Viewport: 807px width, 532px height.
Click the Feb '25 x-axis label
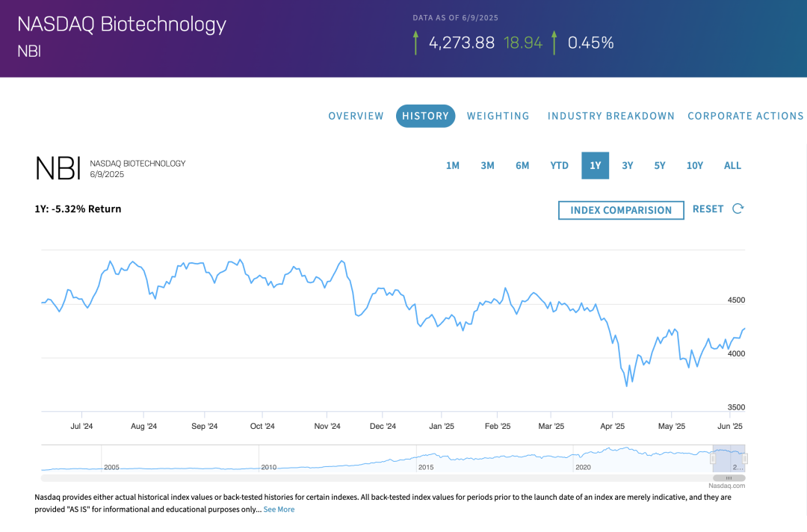click(498, 426)
